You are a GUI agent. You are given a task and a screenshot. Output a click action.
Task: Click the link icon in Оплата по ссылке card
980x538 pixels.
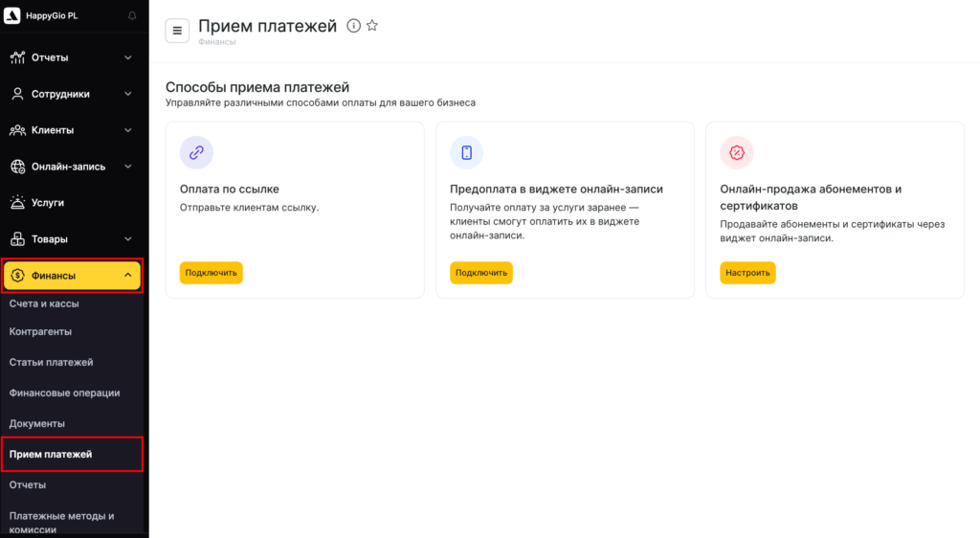[x=196, y=152]
